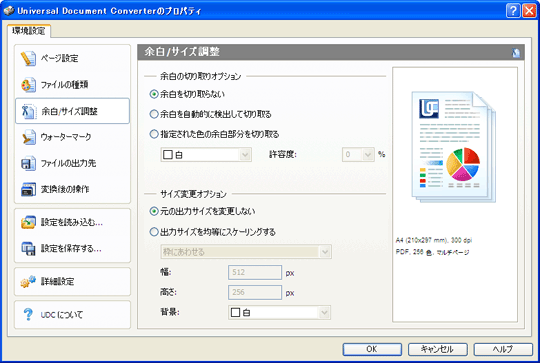Click the 幅 width input field
Image resolution: width=540 pixels, height=363 pixels.
click(x=255, y=272)
